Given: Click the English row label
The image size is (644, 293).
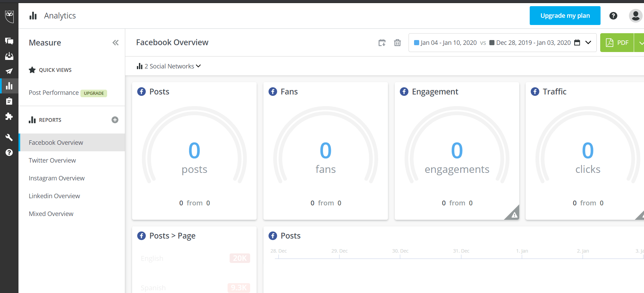Looking at the screenshot, I should tap(152, 258).
